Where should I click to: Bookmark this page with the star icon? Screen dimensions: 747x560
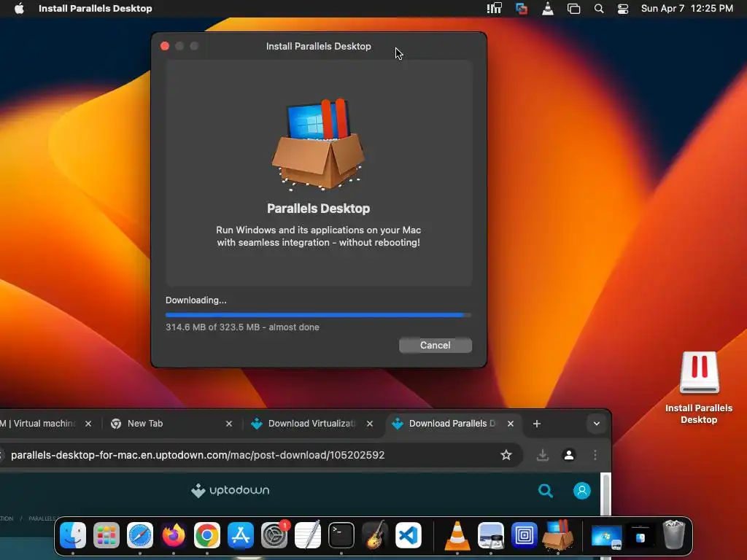[506, 455]
